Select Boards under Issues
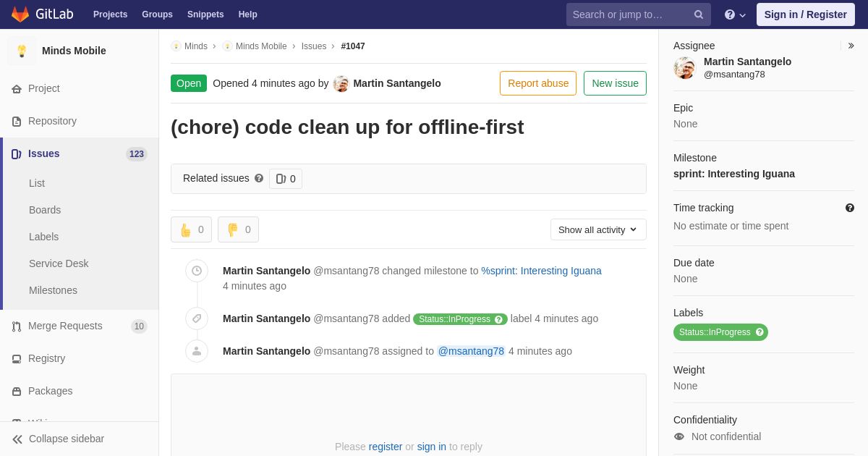The height and width of the screenshot is (456, 868). pos(45,210)
